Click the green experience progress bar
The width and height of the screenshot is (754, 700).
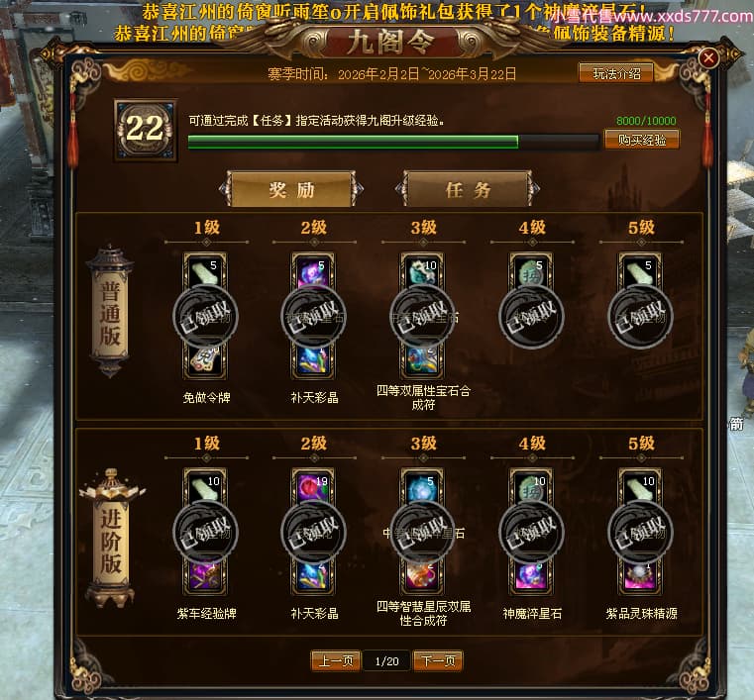point(393,143)
